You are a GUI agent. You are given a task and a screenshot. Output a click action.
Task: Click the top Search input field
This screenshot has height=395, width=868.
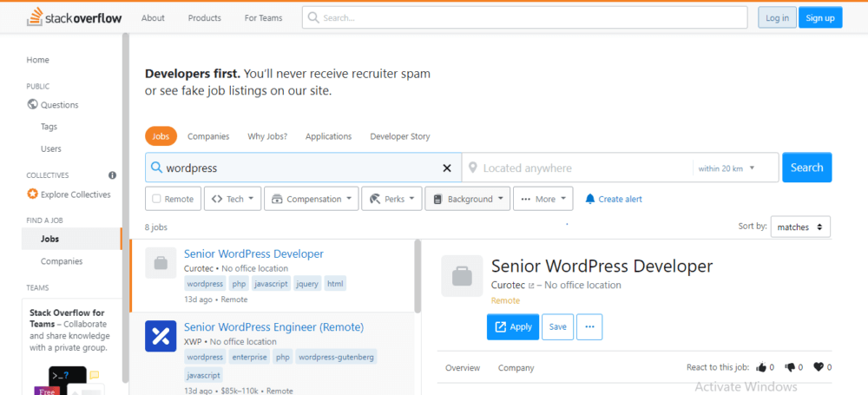click(525, 17)
